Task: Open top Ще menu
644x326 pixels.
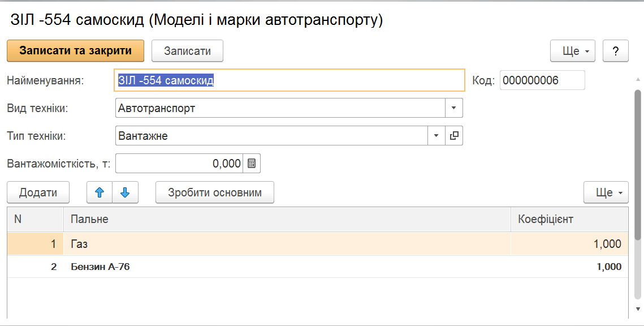Action: pos(573,51)
